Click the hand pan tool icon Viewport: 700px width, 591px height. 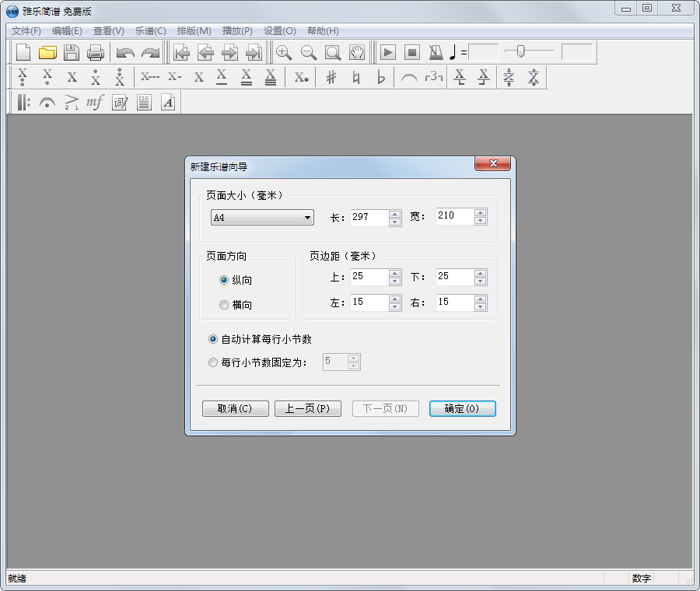tap(356, 52)
